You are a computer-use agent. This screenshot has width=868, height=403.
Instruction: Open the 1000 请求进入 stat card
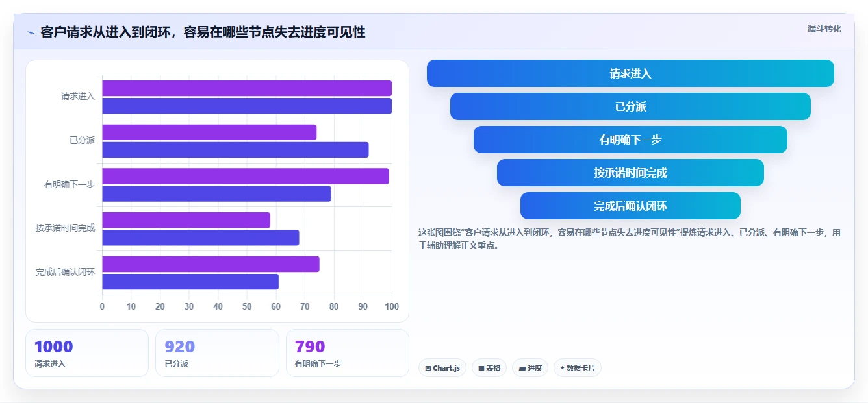click(87, 353)
